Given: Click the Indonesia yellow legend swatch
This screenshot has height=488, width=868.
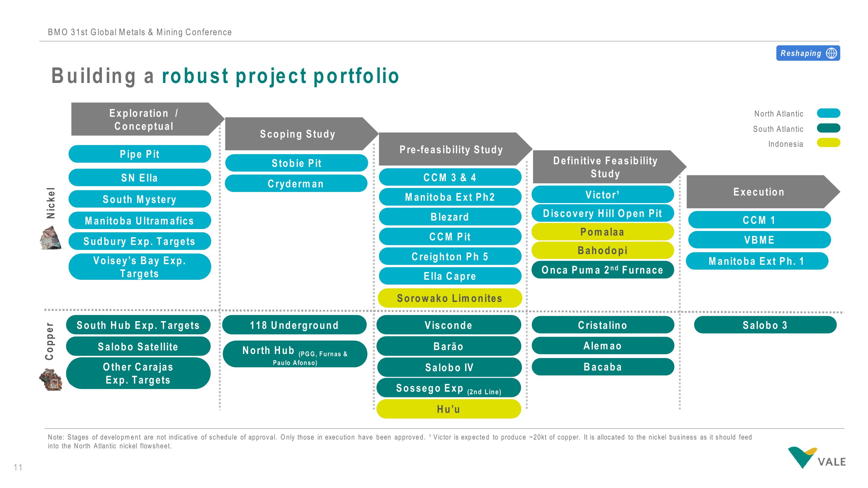Looking at the screenshot, I should pos(828,143).
